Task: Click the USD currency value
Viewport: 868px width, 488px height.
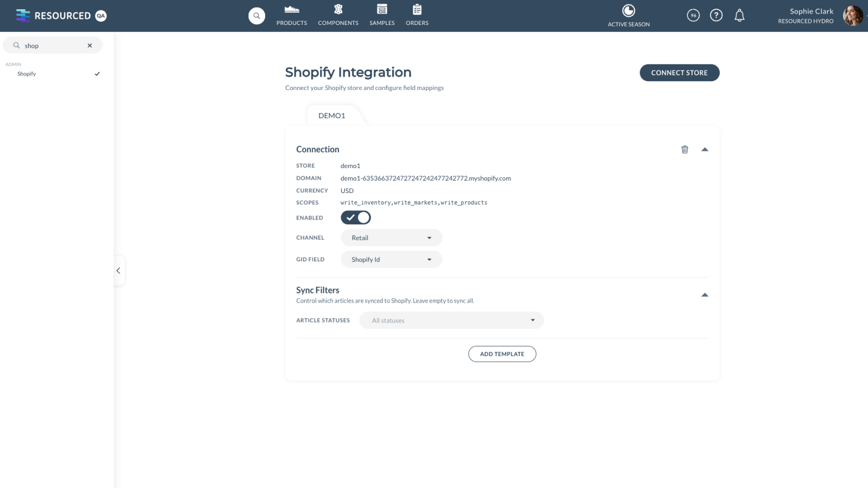Action: (347, 191)
